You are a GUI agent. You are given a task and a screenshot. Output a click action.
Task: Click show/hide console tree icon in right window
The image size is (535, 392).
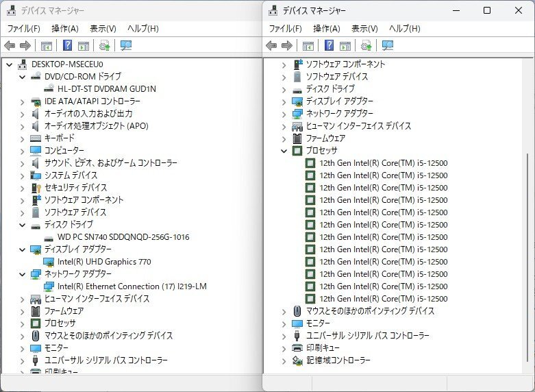308,45
